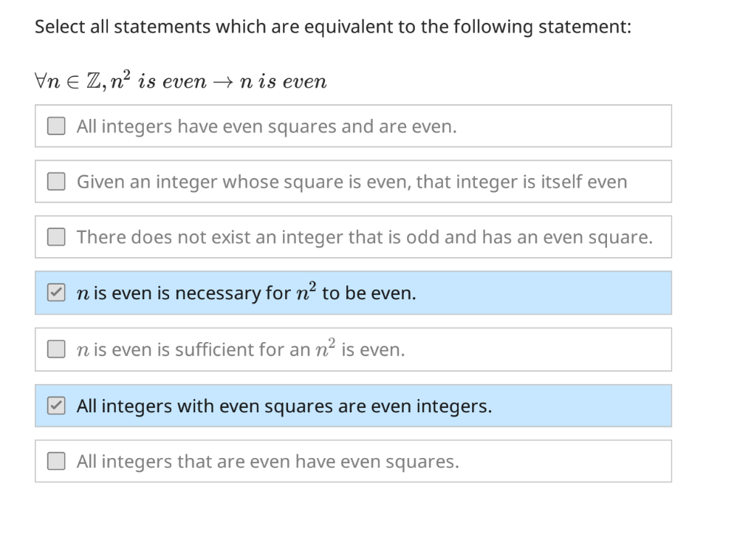The image size is (737, 560).
Task: Click the row about odd integers with even squares
Action: click(x=353, y=237)
